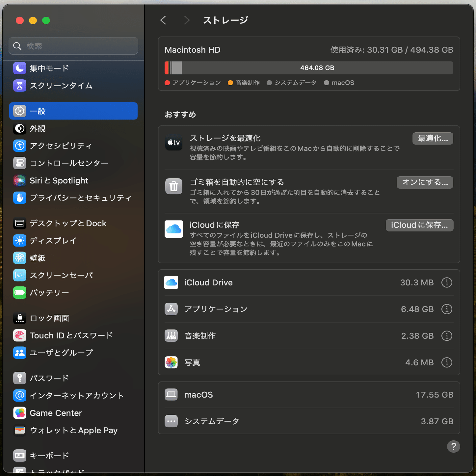Go back using the back arrow
Image resolution: width=476 pixels, height=476 pixels.
coord(163,20)
